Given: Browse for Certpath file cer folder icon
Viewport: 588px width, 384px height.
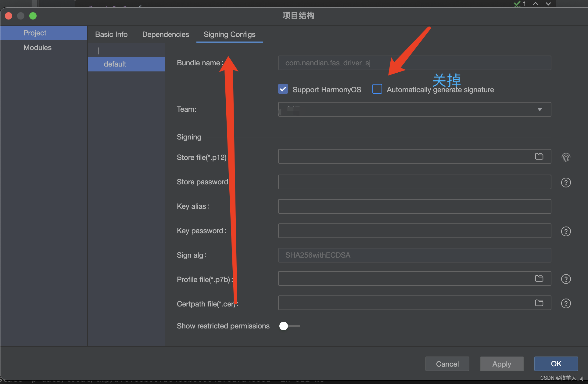Looking at the screenshot, I should [x=539, y=303].
